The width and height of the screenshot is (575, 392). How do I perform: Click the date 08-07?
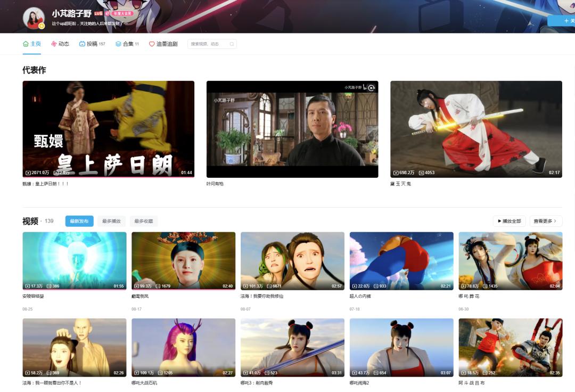tap(245, 309)
